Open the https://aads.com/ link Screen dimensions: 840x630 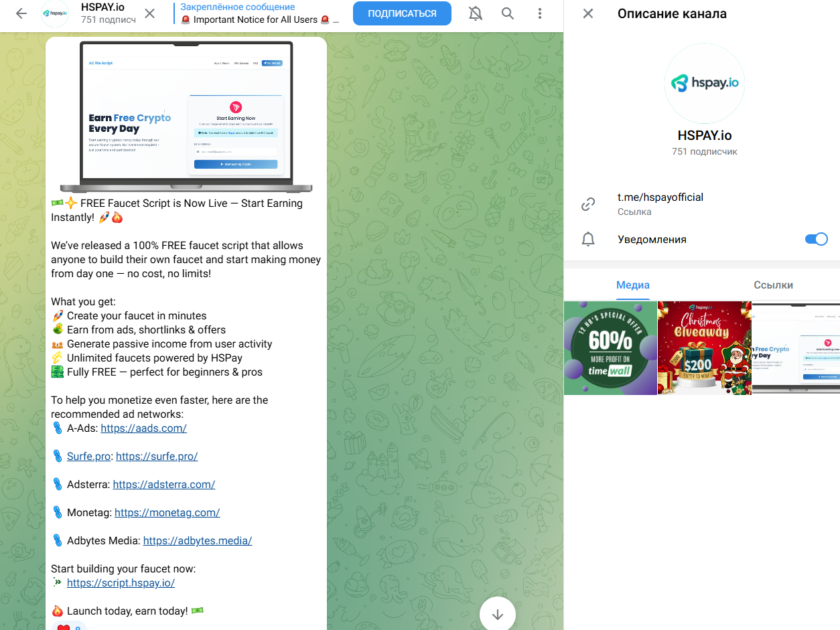click(x=143, y=428)
